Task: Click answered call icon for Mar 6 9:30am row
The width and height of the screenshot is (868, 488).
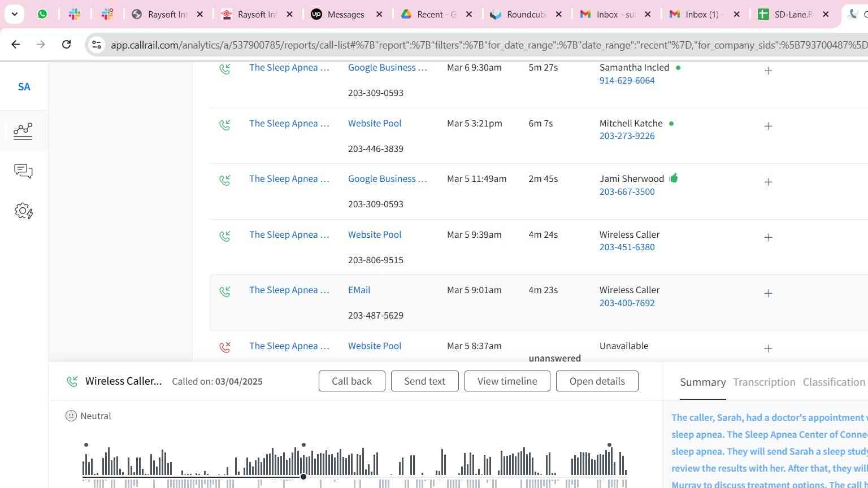Action: tap(225, 68)
